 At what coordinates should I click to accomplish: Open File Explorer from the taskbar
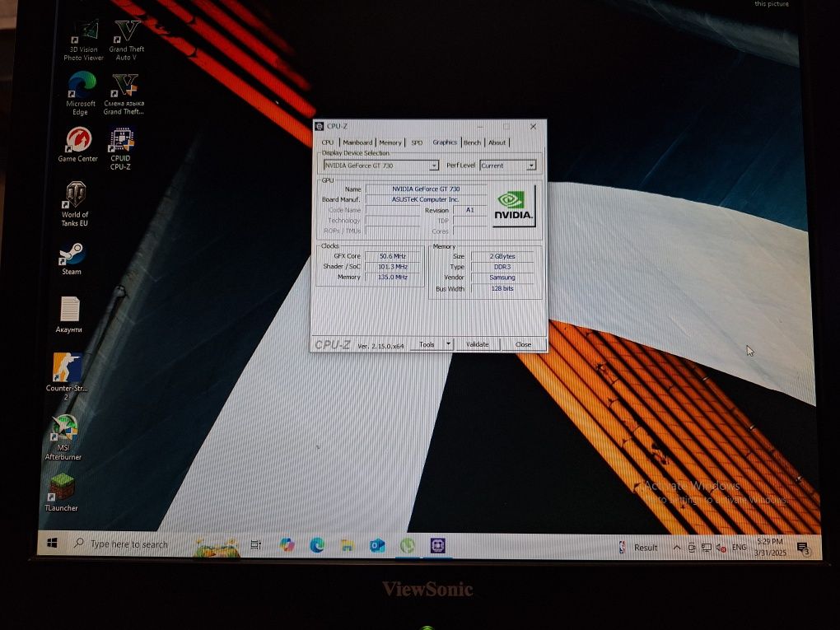coord(348,545)
